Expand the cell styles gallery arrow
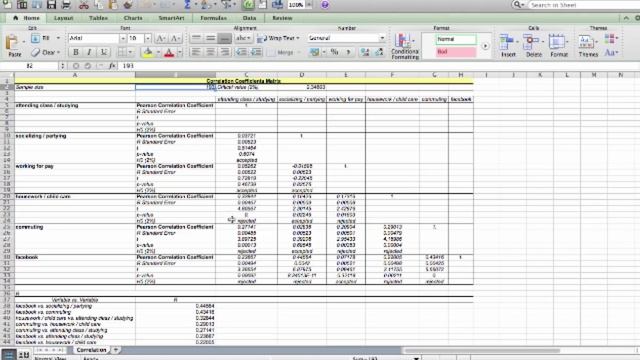The height and width of the screenshot is (360, 640). (x=485, y=46)
